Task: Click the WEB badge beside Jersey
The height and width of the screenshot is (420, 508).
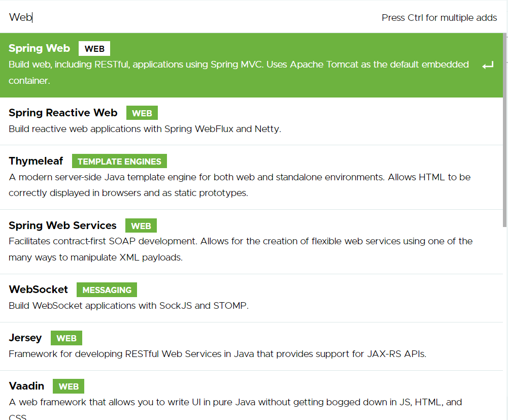Action: (66, 338)
